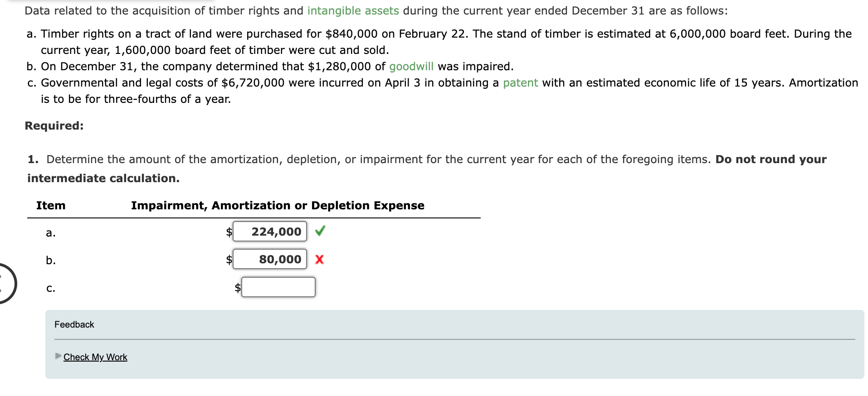Select the answer field for item a
This screenshot has height=396, width=868.
[x=270, y=232]
